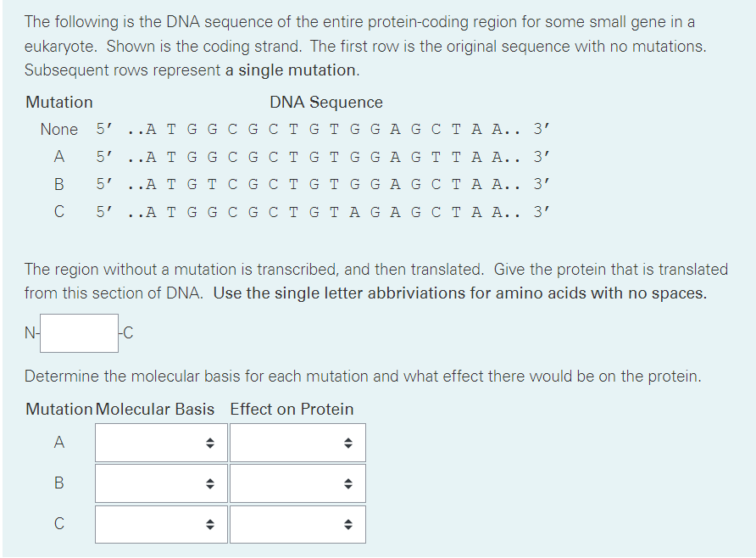756x558 pixels.
Task: Open Molecular Basis dropdown for mutation A
Action: (161, 443)
